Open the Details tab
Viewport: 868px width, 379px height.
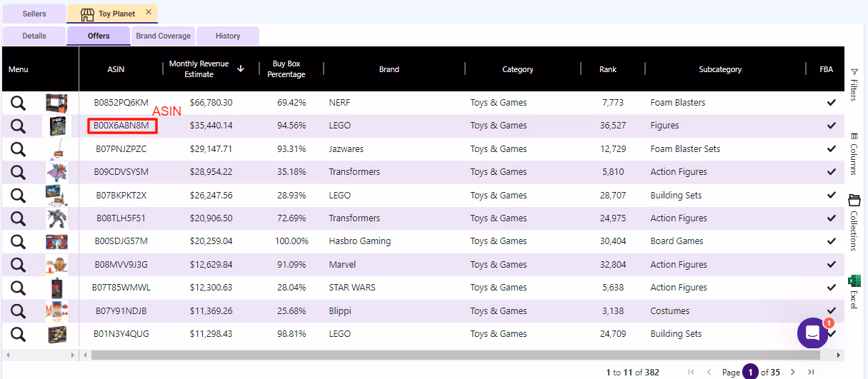[34, 36]
